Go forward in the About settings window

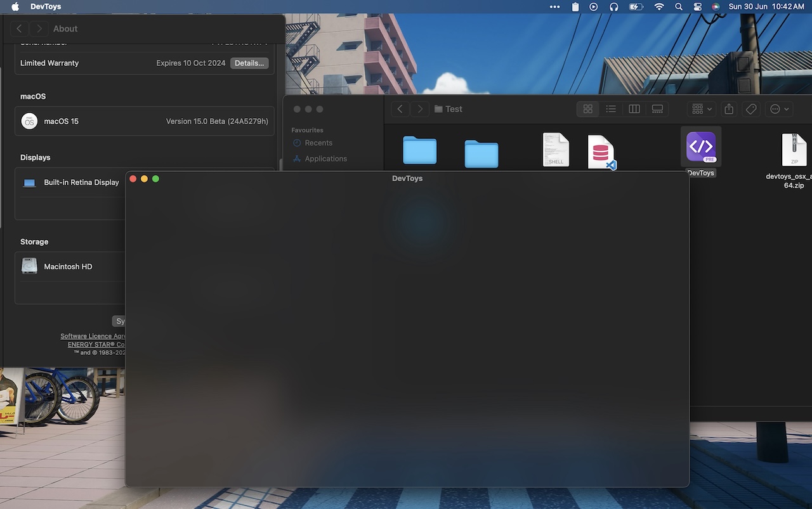point(39,29)
